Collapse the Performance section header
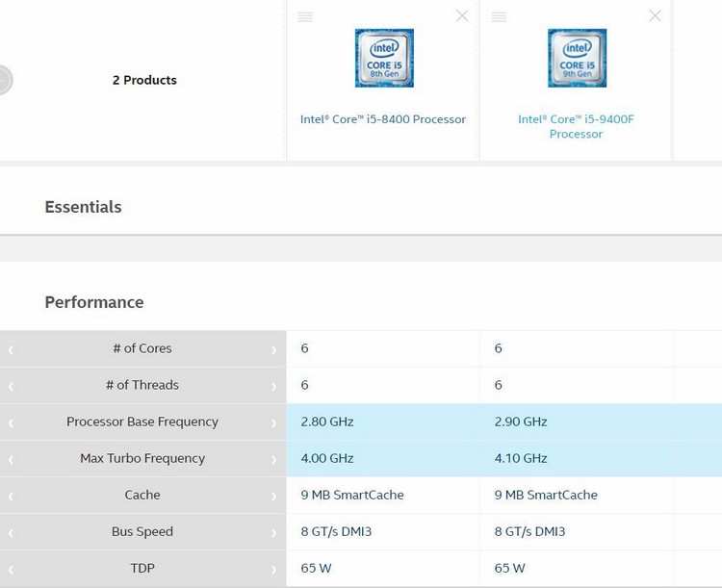This screenshot has width=722, height=588. (94, 302)
